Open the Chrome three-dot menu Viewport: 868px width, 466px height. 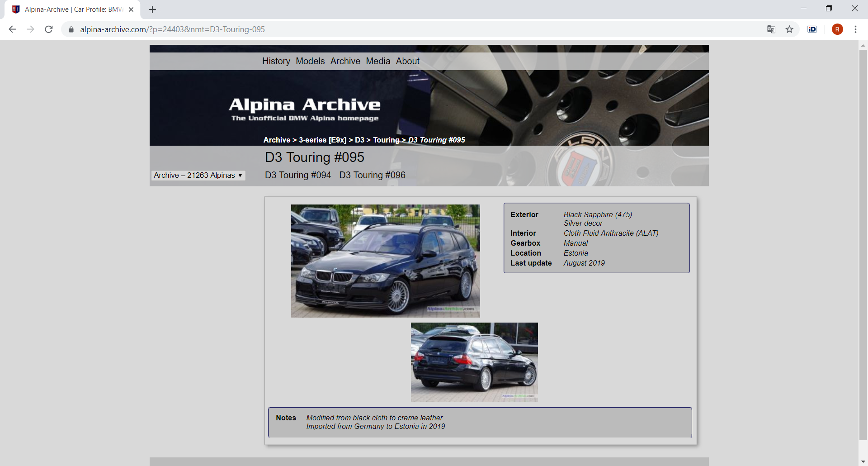855,29
